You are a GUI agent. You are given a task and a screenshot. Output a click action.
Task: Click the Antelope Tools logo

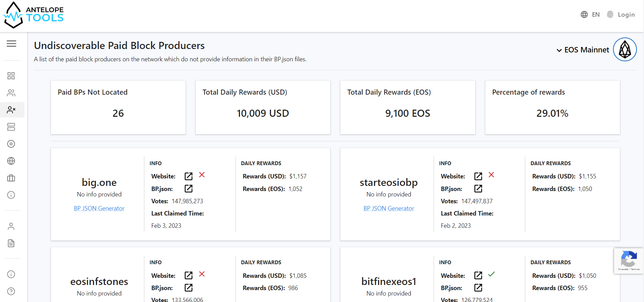pos(33,15)
